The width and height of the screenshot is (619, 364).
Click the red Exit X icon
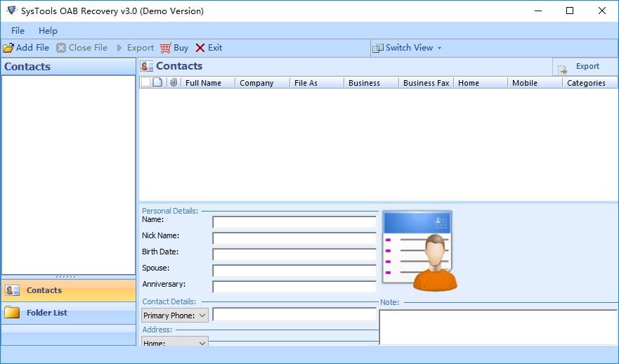(x=200, y=48)
